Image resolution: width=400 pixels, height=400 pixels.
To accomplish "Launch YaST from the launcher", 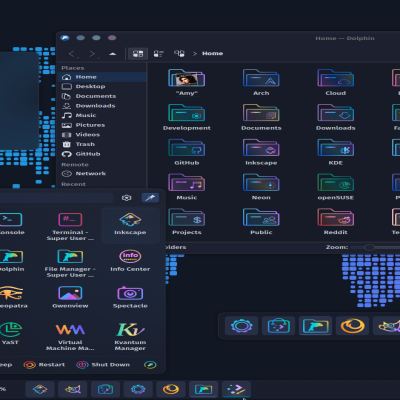I will coord(10,333).
